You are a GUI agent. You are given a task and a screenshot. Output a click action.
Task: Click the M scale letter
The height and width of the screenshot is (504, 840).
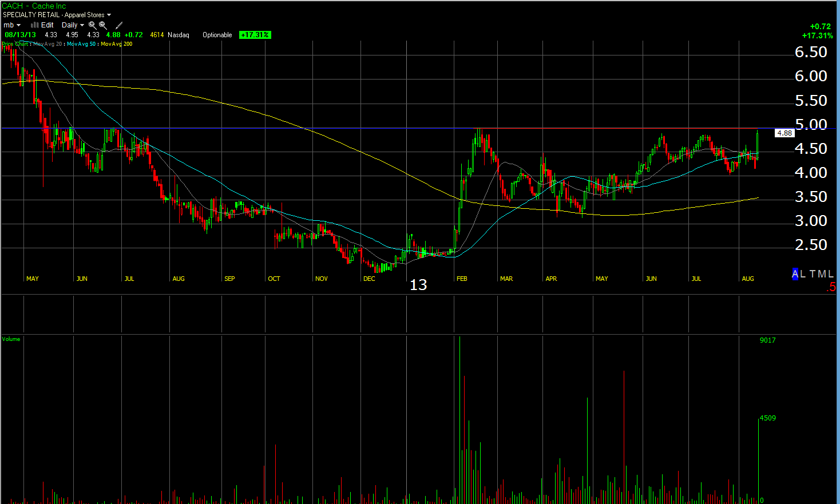coord(822,274)
